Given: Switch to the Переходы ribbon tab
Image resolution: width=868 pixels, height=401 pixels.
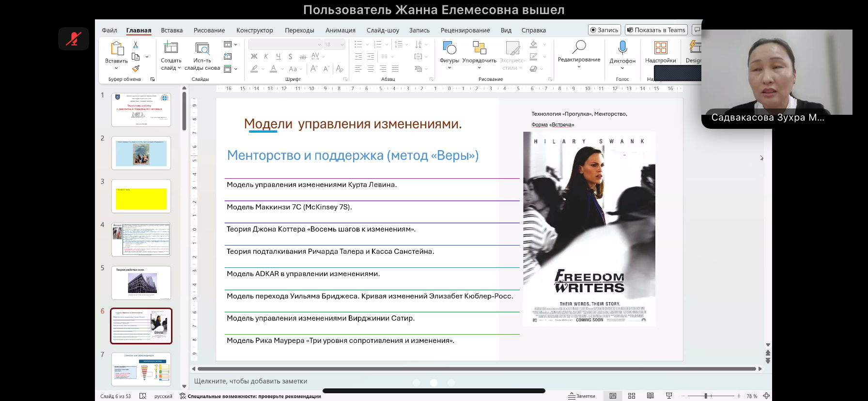Looking at the screenshot, I should pos(300,30).
